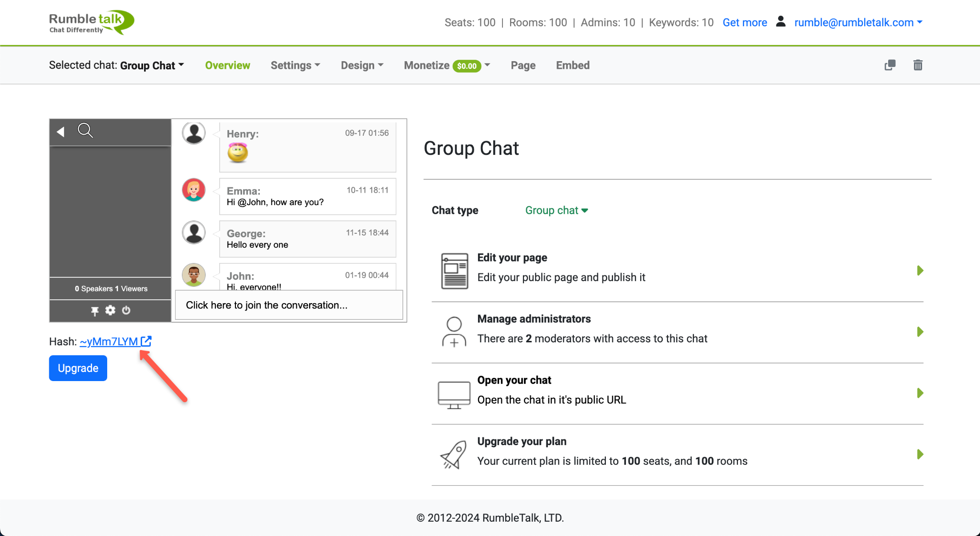
Task: Click the pin icon in chat preview
Action: tap(95, 311)
